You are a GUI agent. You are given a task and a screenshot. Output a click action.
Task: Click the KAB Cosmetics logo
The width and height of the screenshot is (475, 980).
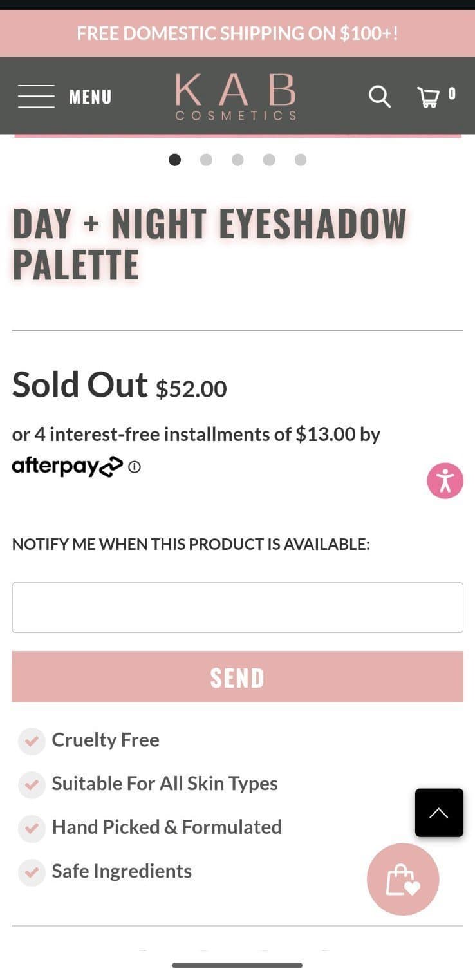(236, 96)
